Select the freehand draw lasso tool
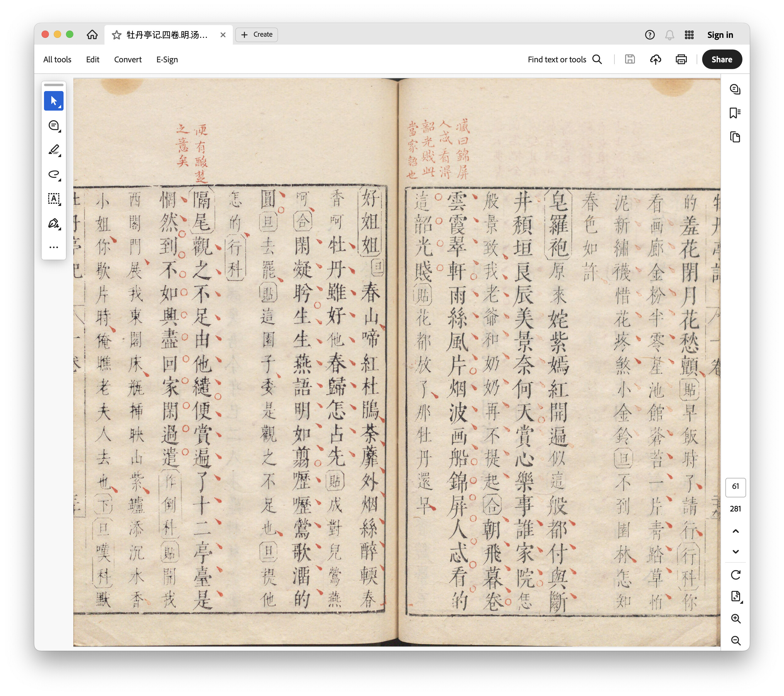 point(53,174)
